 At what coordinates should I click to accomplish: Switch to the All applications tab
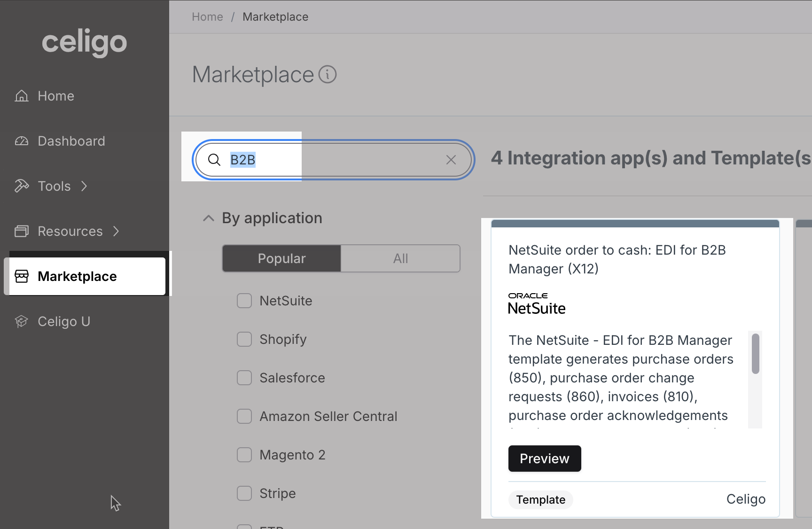(400, 258)
